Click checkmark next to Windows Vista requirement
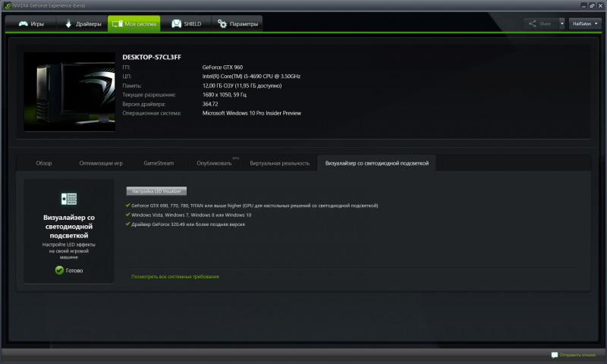Image resolution: width=607 pixels, height=364 pixels. click(x=127, y=215)
